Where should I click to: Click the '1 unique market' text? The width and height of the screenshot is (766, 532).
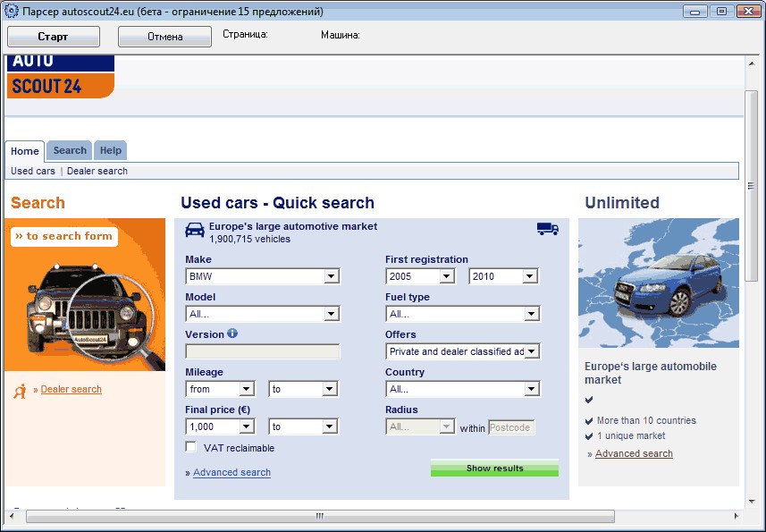tap(631, 435)
